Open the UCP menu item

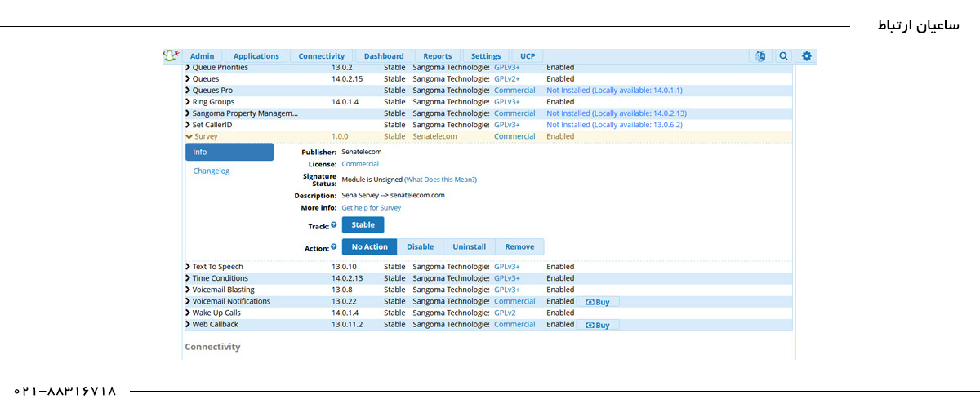pos(528,56)
